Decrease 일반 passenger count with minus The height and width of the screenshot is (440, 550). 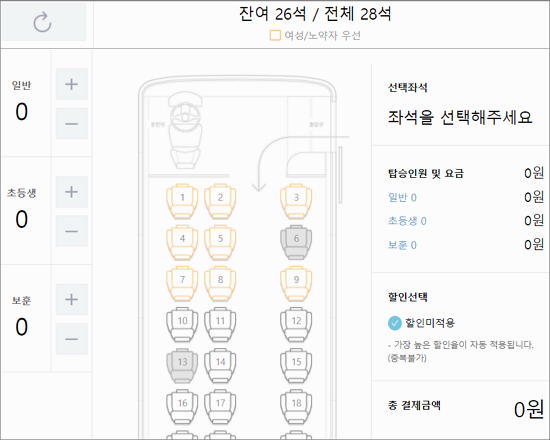[x=72, y=124]
